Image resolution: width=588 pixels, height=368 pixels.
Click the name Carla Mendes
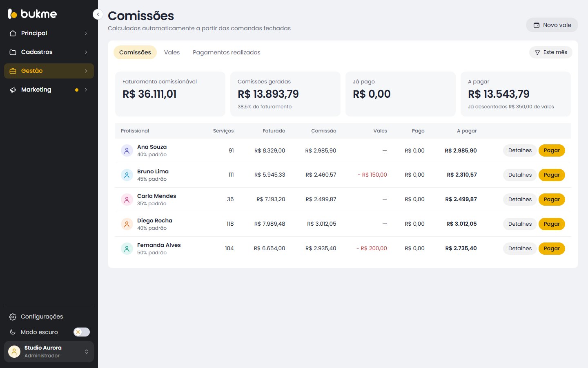[156, 196]
